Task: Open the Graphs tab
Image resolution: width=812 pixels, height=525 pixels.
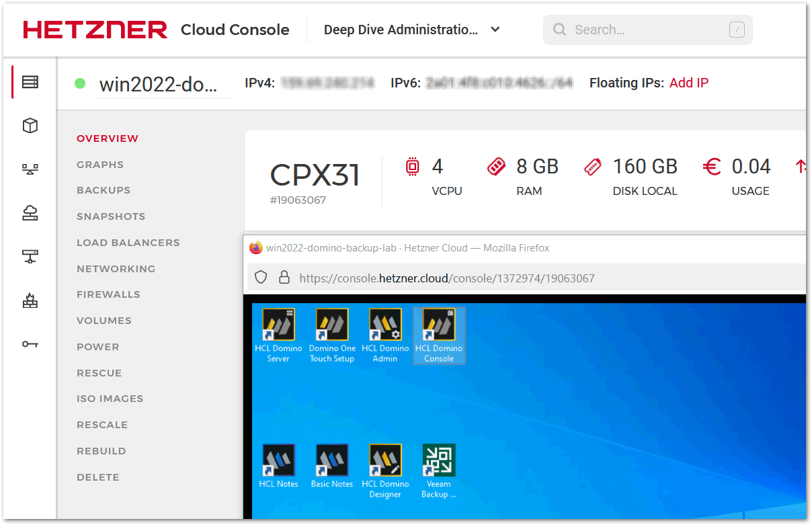Action: click(100, 165)
